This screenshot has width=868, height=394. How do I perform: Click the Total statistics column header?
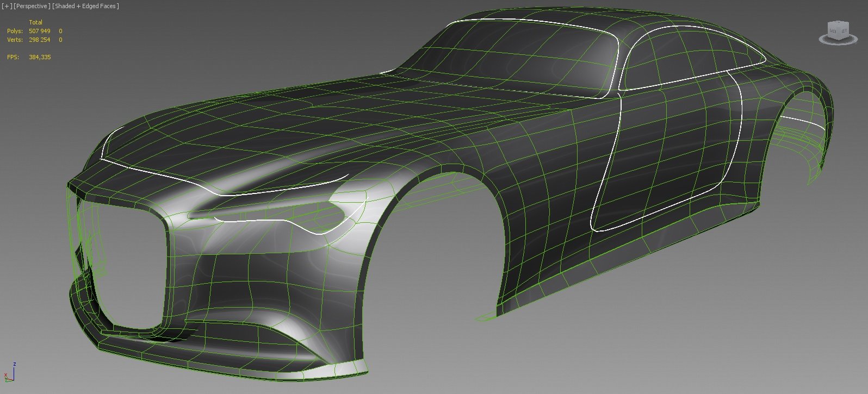click(35, 22)
